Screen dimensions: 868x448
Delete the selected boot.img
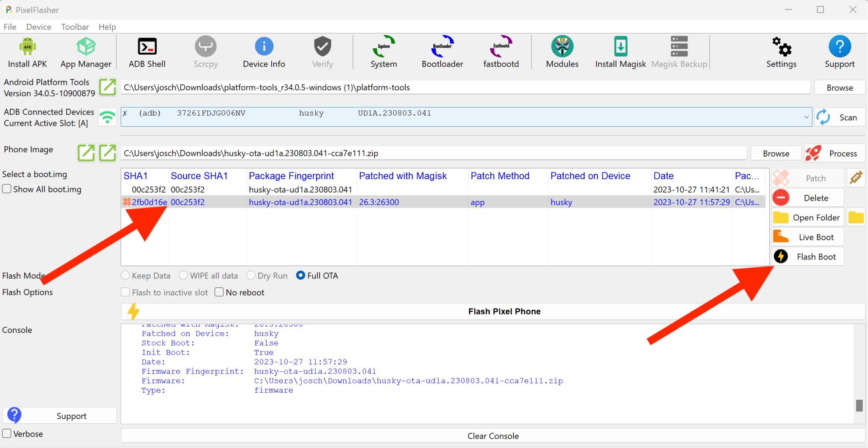point(807,198)
